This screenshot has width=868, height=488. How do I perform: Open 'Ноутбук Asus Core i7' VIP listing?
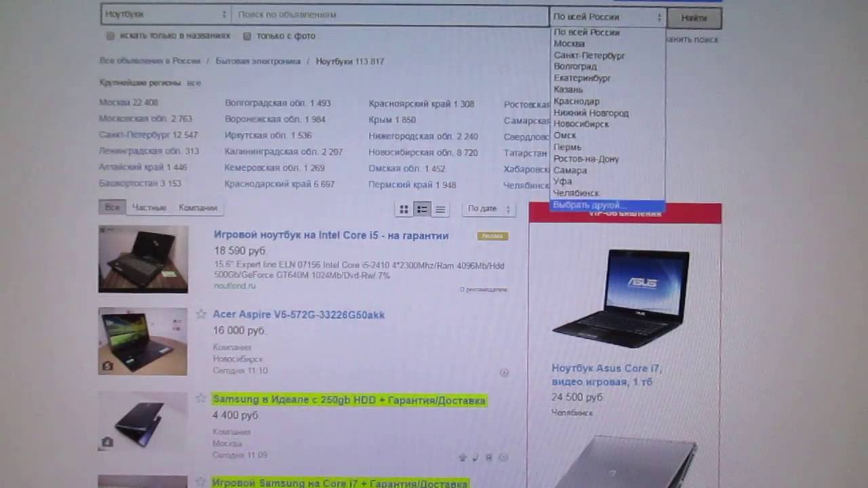tap(606, 375)
